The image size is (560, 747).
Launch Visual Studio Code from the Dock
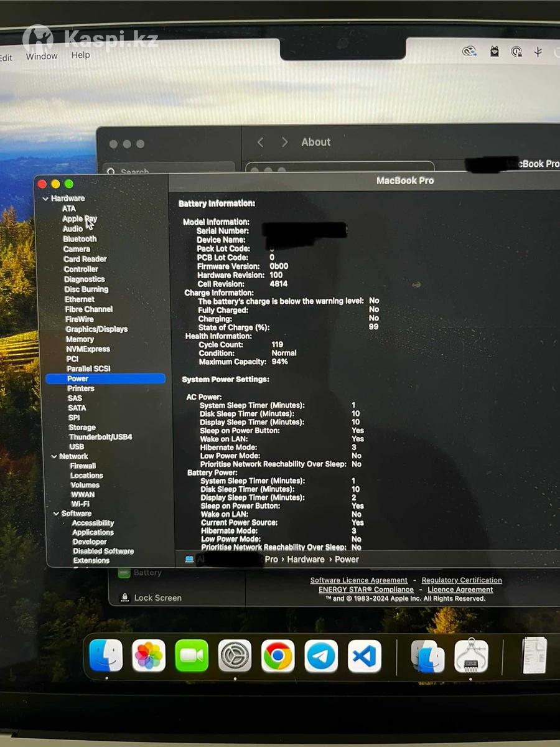364,656
